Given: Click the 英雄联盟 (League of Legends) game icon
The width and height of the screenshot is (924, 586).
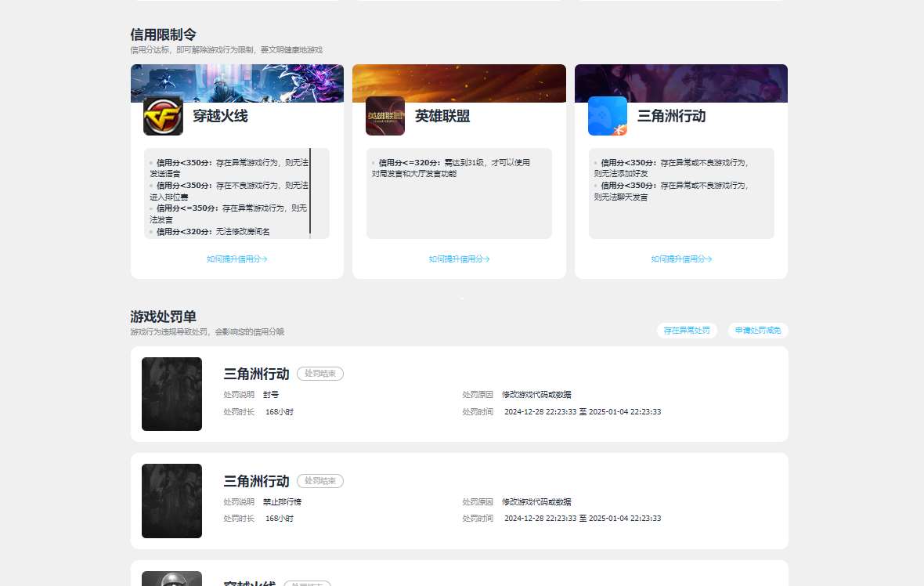Looking at the screenshot, I should pyautogui.click(x=385, y=115).
